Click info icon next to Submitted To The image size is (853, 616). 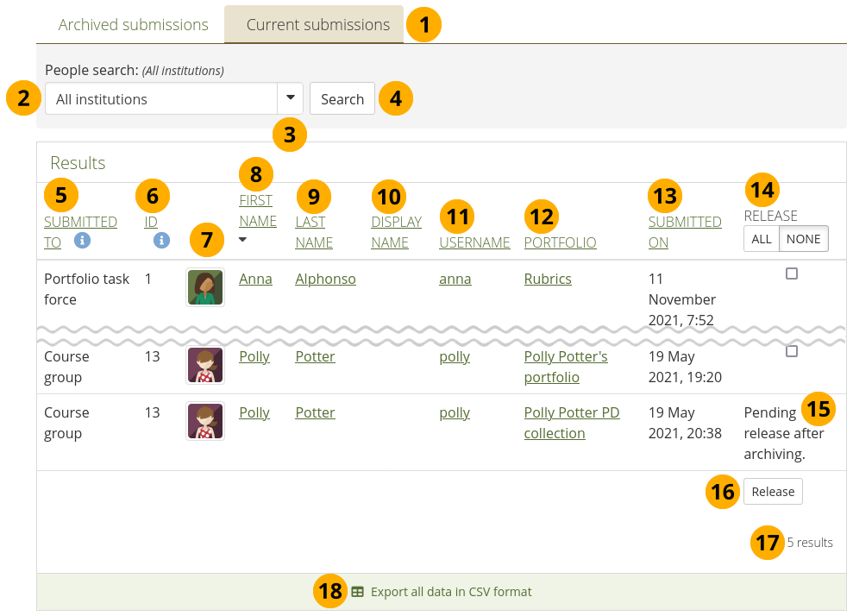(83, 241)
